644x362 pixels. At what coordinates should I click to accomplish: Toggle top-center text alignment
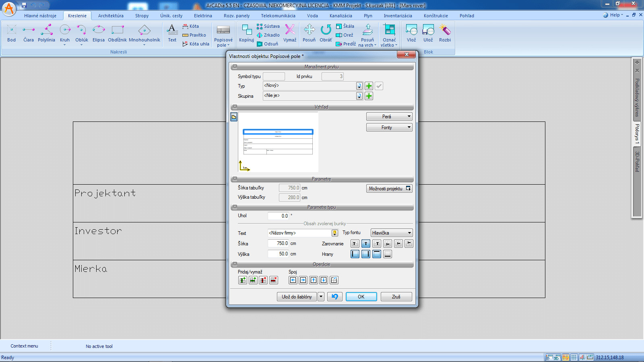[x=365, y=243]
